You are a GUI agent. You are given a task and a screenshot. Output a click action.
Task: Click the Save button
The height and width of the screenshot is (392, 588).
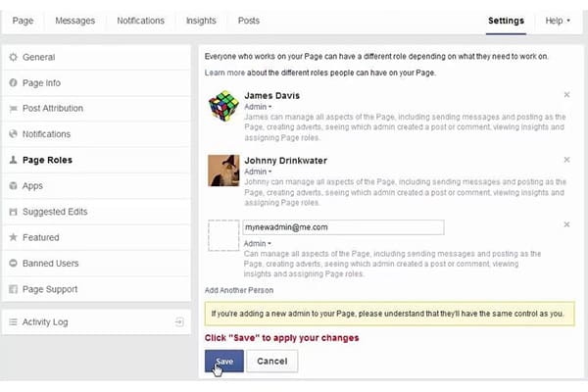coord(224,361)
